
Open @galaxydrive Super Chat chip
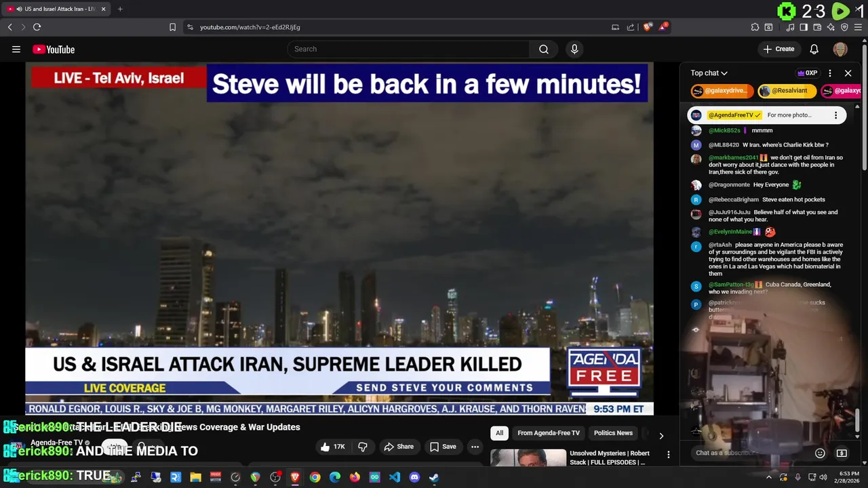coord(722,91)
